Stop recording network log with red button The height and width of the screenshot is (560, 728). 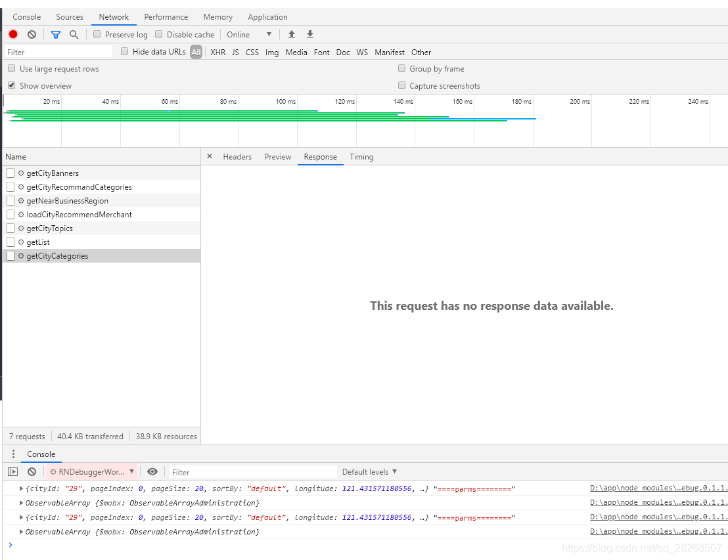tap(13, 34)
